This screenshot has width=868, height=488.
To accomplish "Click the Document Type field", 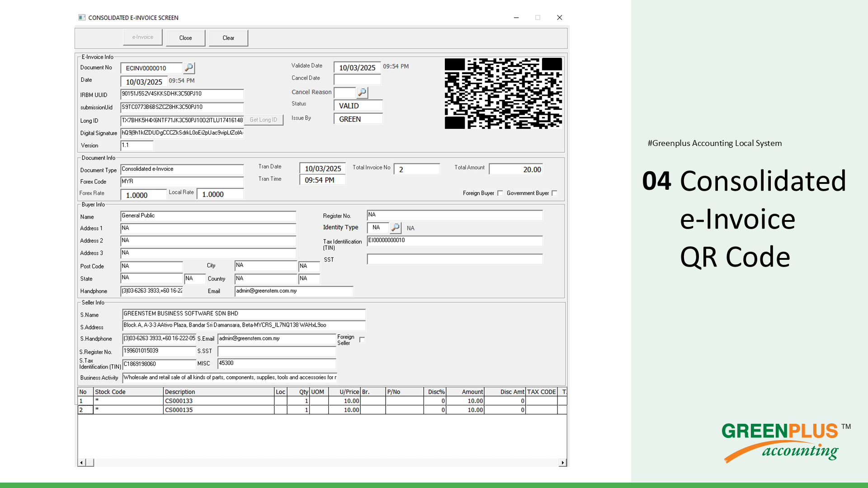I will (182, 169).
